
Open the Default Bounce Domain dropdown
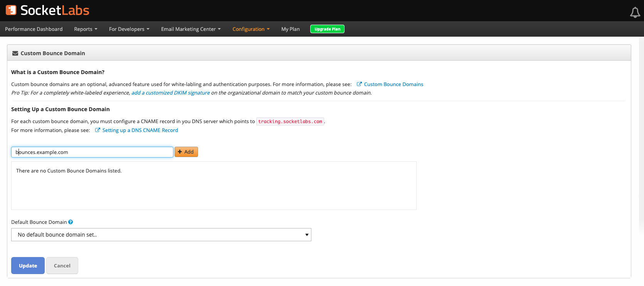tap(161, 235)
